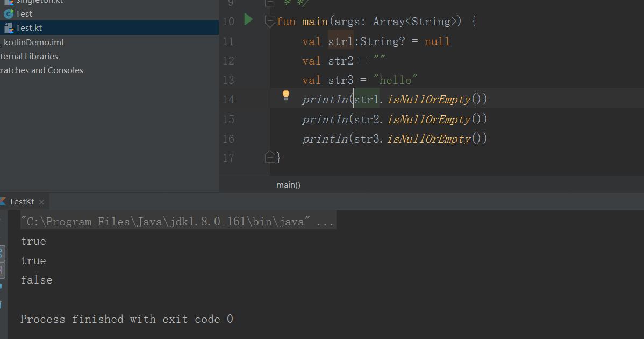Click first 'true' output line in console
Image resolution: width=644 pixels, height=339 pixels.
pyautogui.click(x=33, y=241)
